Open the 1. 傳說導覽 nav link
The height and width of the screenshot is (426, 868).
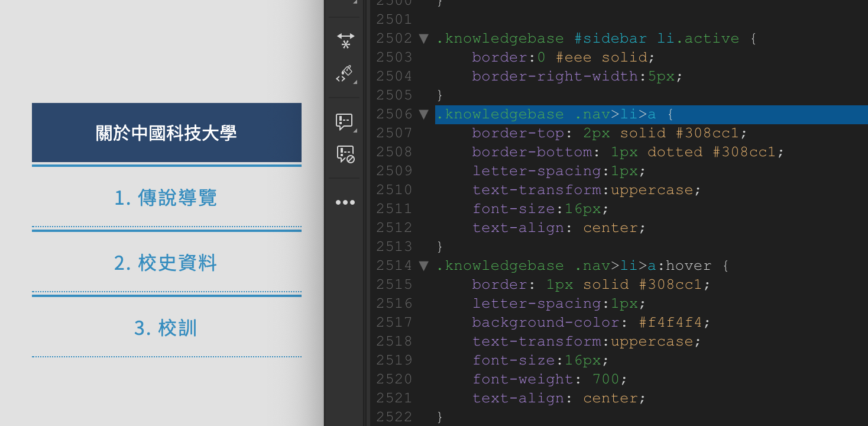(166, 198)
